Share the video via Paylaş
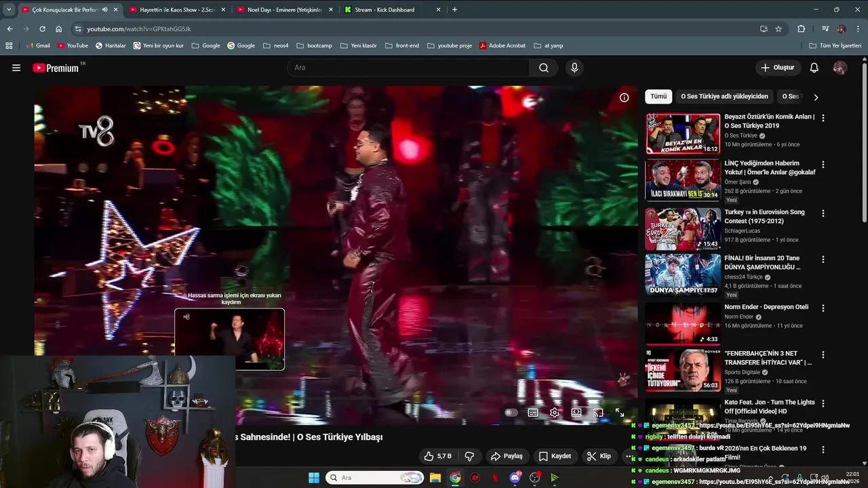This screenshot has width=868, height=488. pos(507,456)
